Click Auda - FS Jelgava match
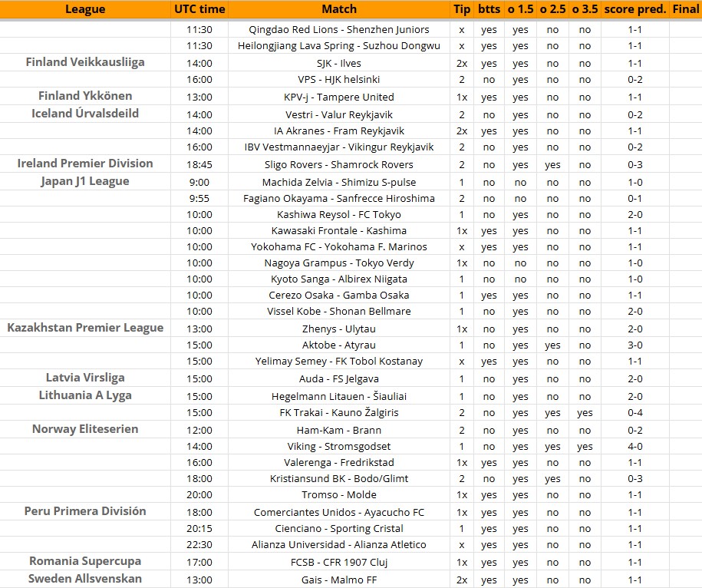Image resolution: width=702 pixels, height=588 pixels. (339, 379)
